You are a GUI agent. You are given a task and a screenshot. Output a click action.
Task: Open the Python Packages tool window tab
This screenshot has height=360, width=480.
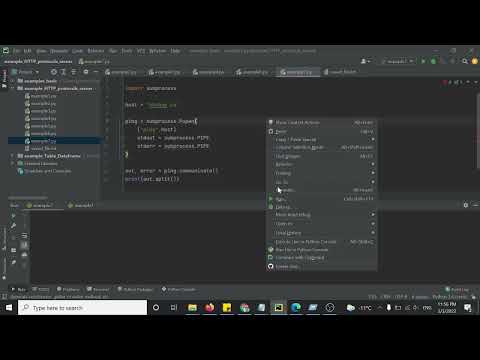[x=135, y=289]
